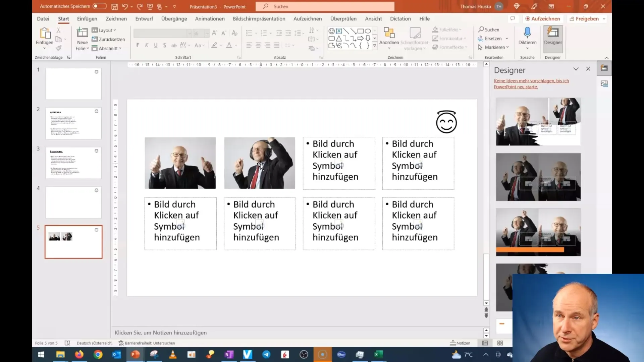
Task: Open font color picker A icon
Action: pos(229,45)
